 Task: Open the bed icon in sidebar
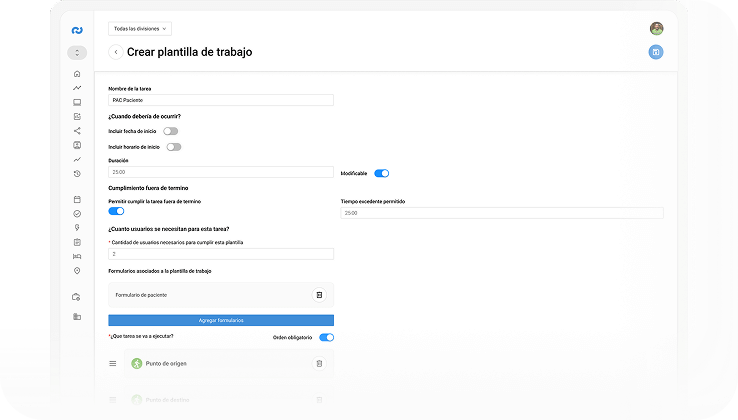coord(77,256)
